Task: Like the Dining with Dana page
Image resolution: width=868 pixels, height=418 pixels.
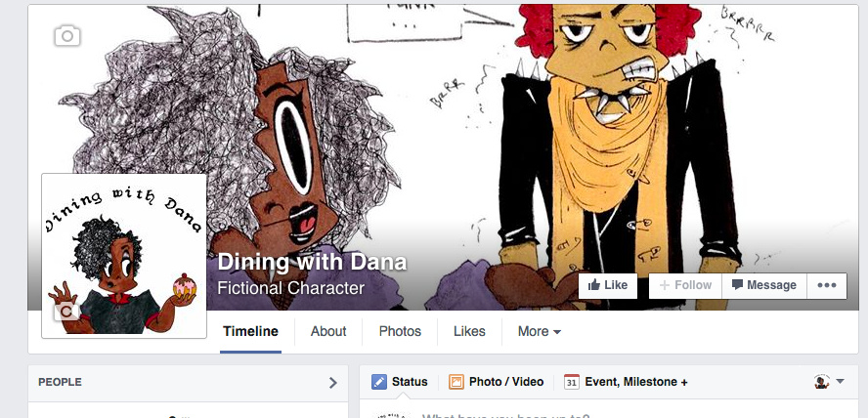Action: point(608,285)
